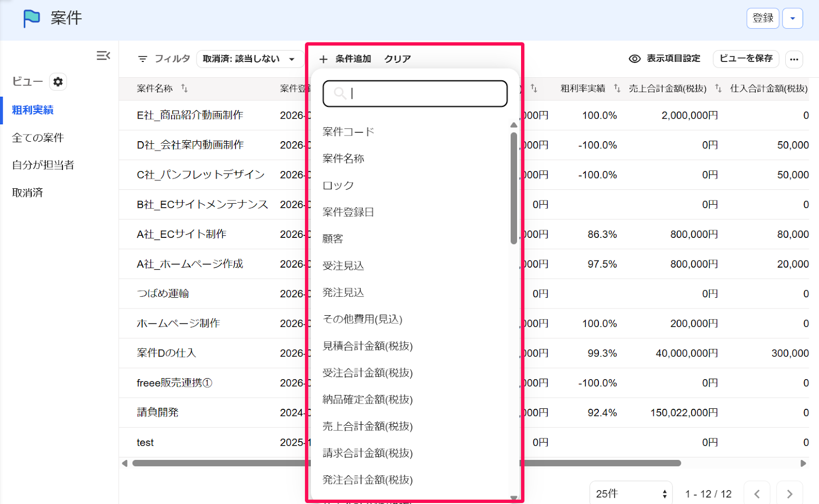819x504 pixels.
Task: Open row E社_商品紹介動画制作
Action: click(190, 116)
